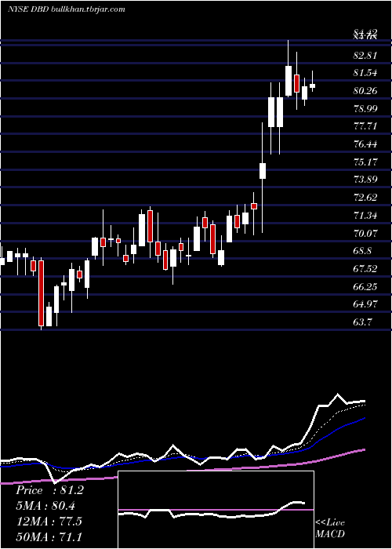This screenshot has width=392, height=549.
Task: Select the 78.99 price axis label
Action: click(365, 108)
